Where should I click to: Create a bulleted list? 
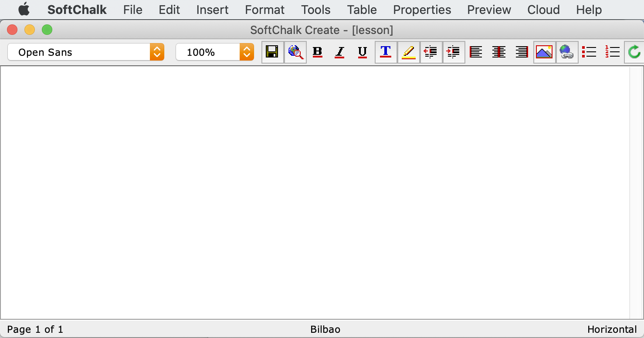tap(589, 52)
